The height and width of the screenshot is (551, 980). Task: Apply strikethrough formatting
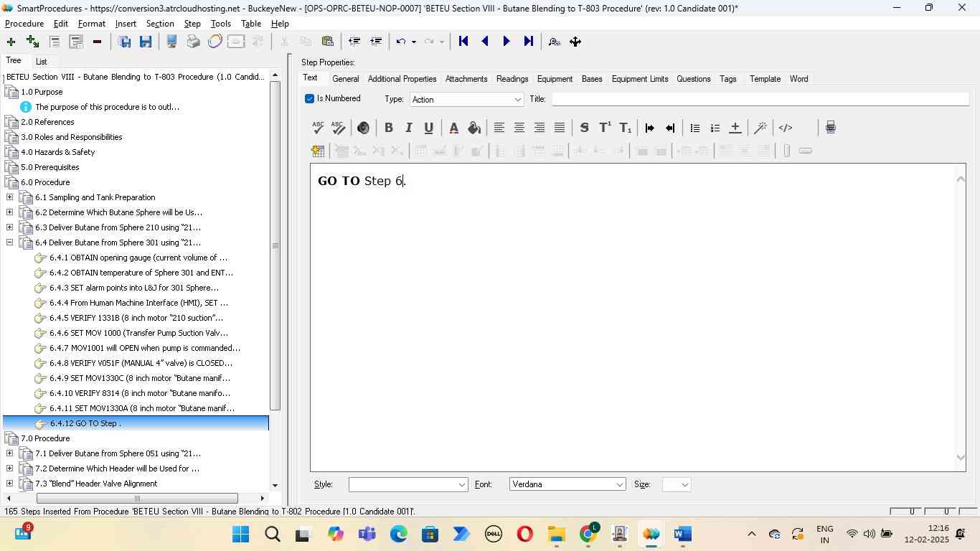(585, 128)
